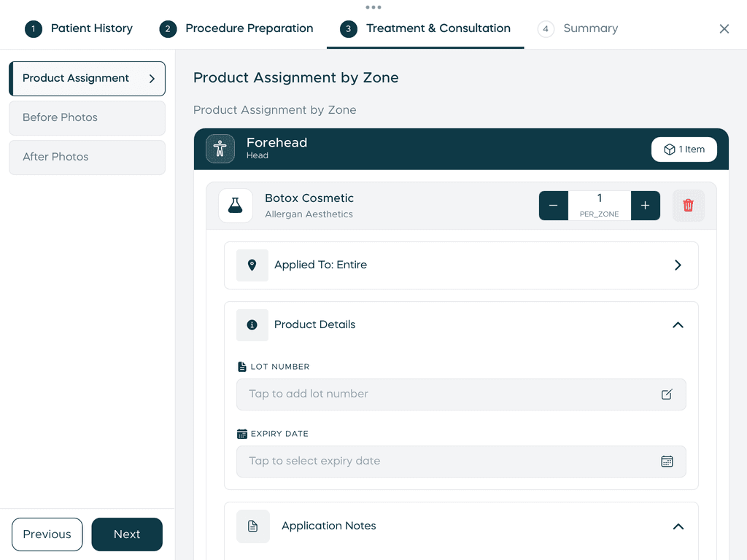Click the Application Notes document icon
Viewport: 747px width, 560px height.
click(253, 526)
